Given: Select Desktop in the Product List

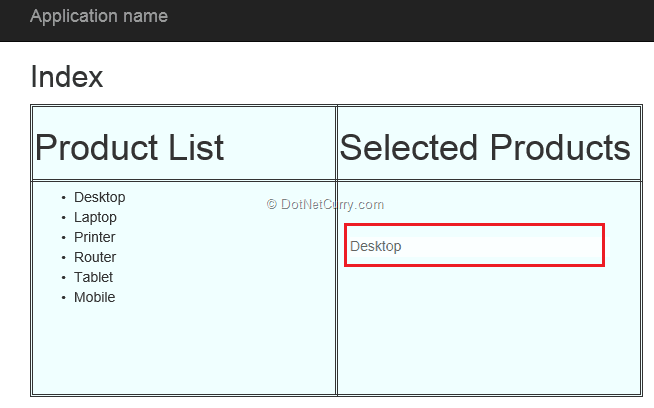Looking at the screenshot, I should (x=99, y=197).
